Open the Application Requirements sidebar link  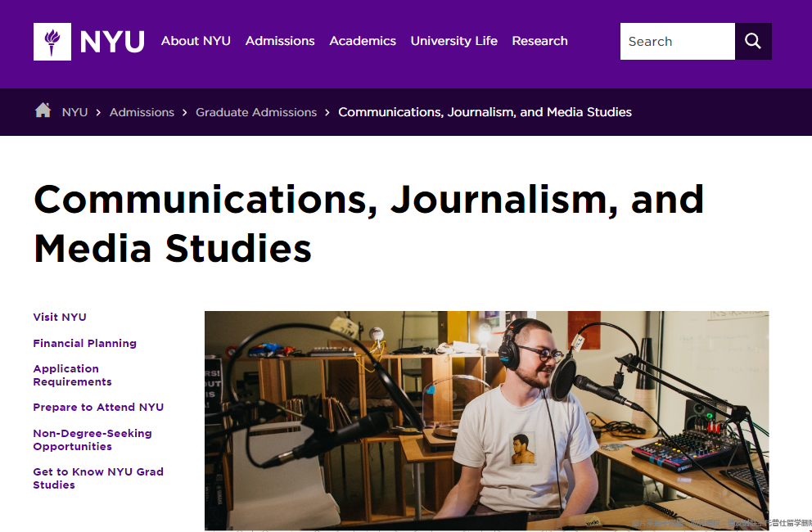(x=73, y=375)
